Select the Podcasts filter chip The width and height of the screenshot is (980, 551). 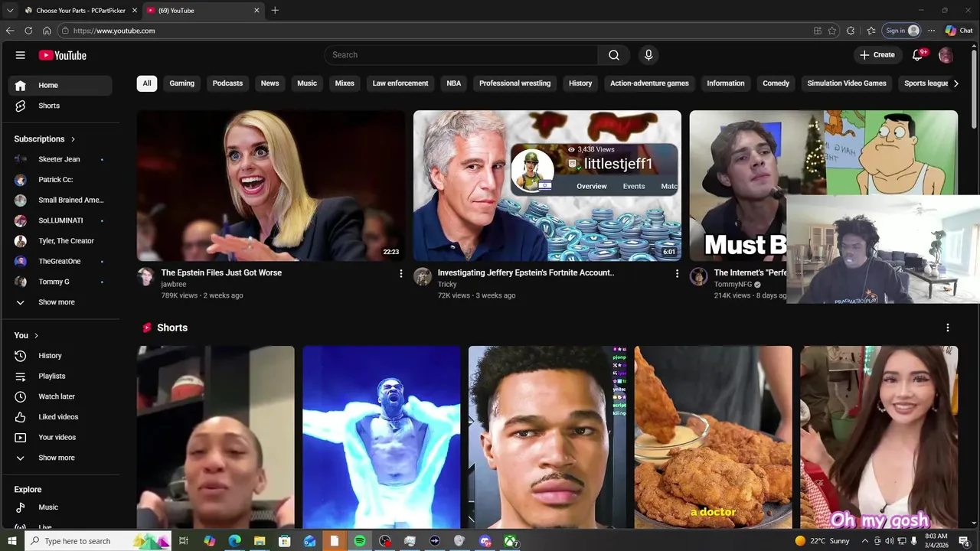pos(227,83)
